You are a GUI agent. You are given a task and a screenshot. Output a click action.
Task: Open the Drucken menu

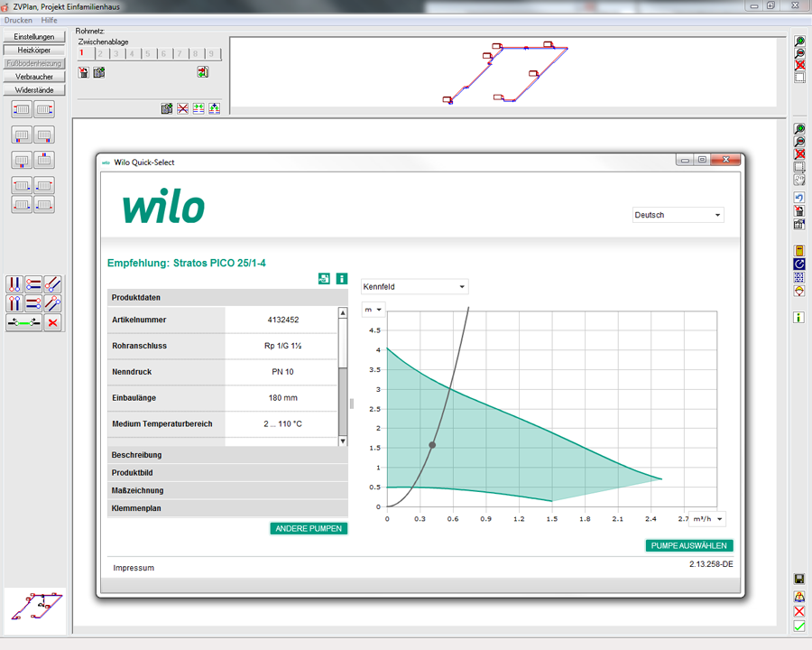tap(18, 20)
